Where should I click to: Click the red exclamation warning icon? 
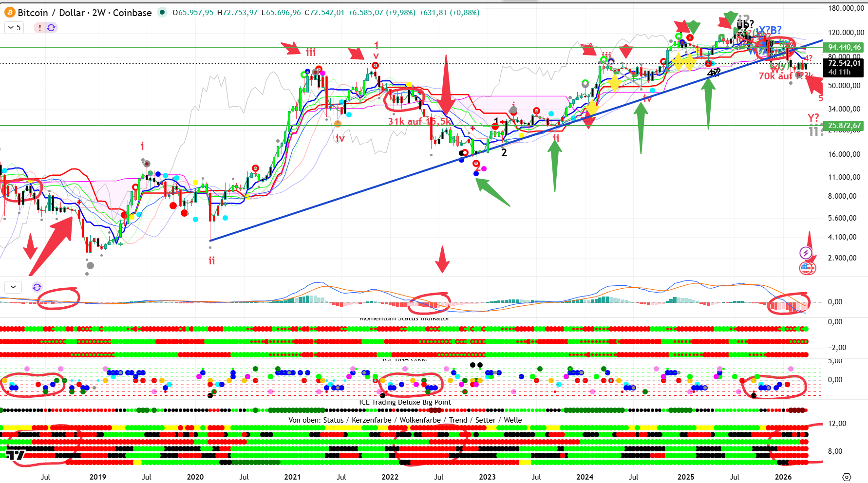click(x=39, y=28)
